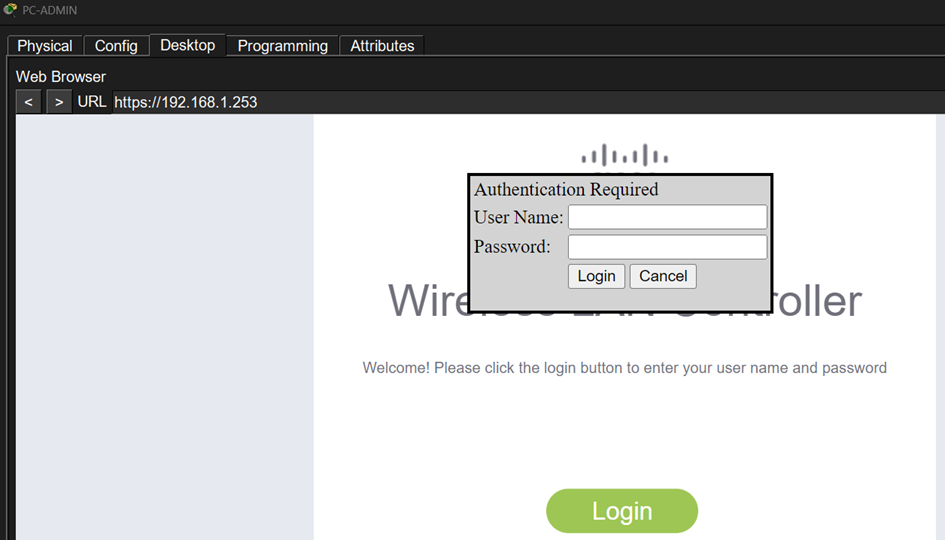This screenshot has width=945, height=540.
Task: Click the User Name input field
Action: [x=667, y=217]
